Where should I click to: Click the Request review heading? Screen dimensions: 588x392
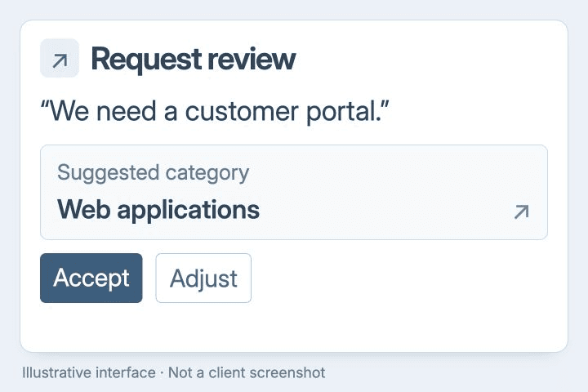[194, 59]
